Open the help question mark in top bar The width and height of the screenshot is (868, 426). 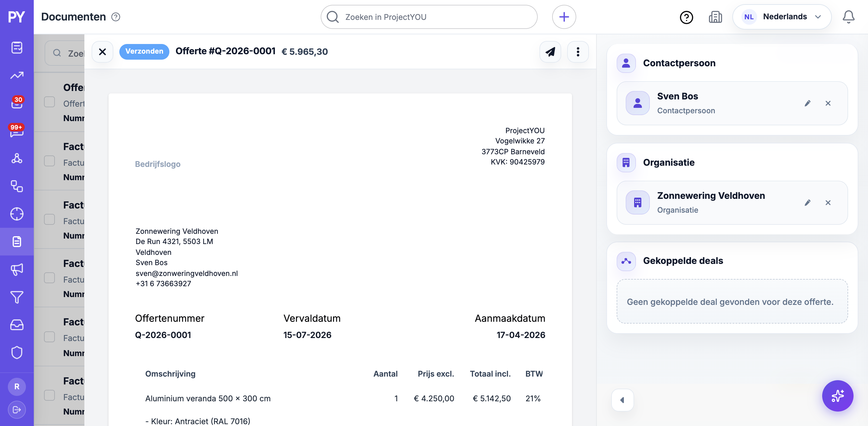click(x=686, y=17)
